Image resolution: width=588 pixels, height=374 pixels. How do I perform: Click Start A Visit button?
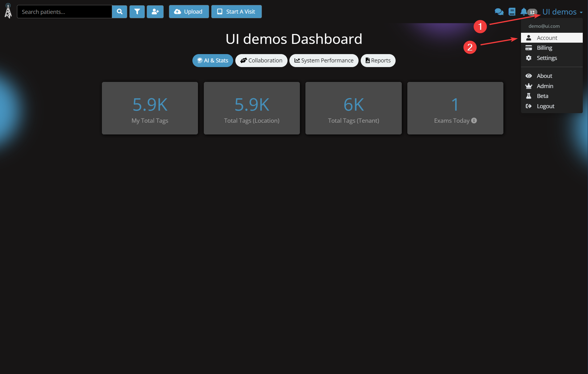(x=237, y=12)
